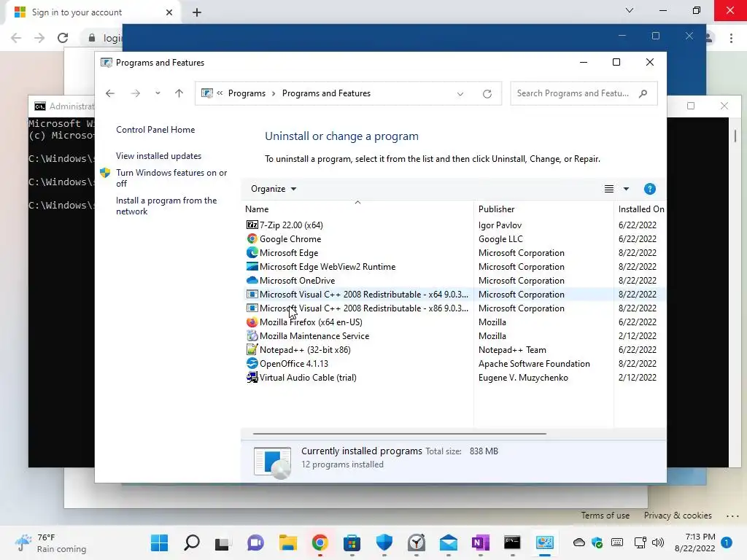Click Privacy & cookies link
747x560 pixels.
pyautogui.click(x=678, y=516)
